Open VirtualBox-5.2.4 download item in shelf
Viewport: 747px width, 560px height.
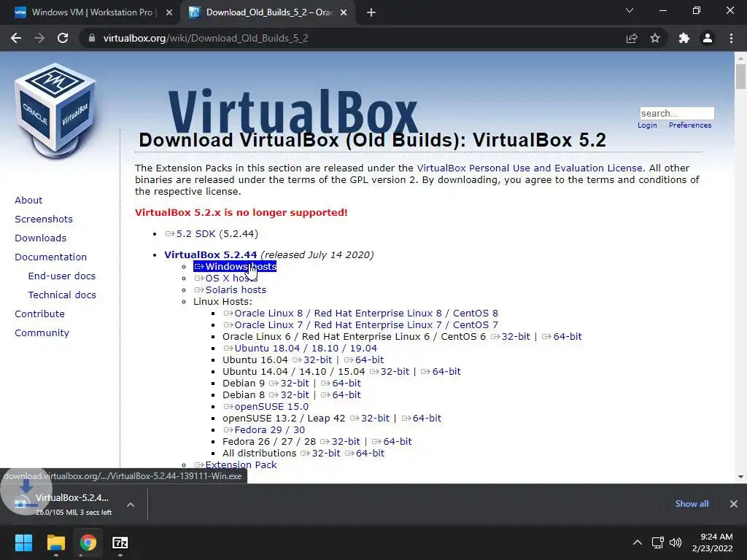(x=62, y=504)
